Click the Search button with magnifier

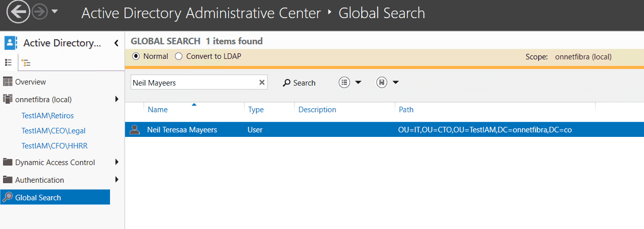[299, 83]
